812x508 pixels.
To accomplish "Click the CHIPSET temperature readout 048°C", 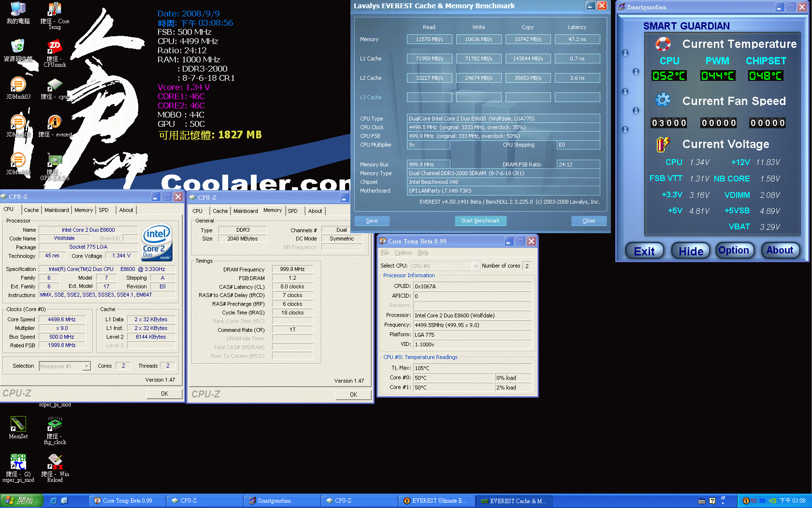I will pyautogui.click(x=766, y=75).
